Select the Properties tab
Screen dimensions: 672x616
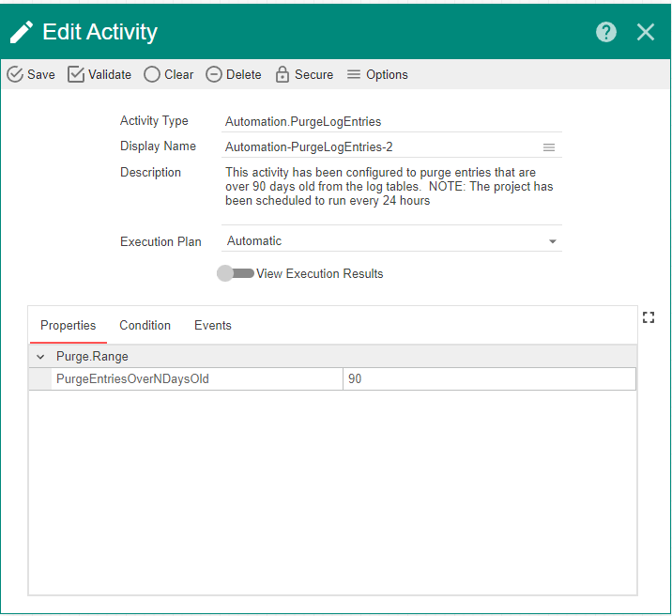coord(68,326)
